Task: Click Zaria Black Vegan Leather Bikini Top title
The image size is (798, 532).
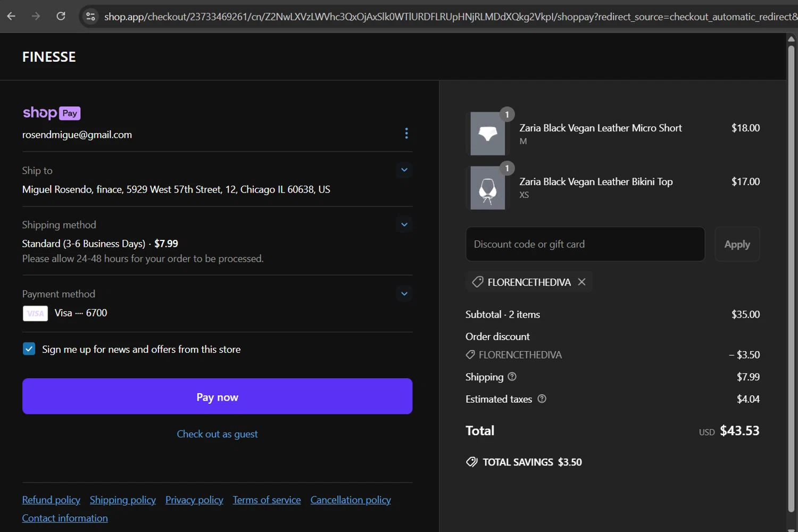Action: click(596, 181)
